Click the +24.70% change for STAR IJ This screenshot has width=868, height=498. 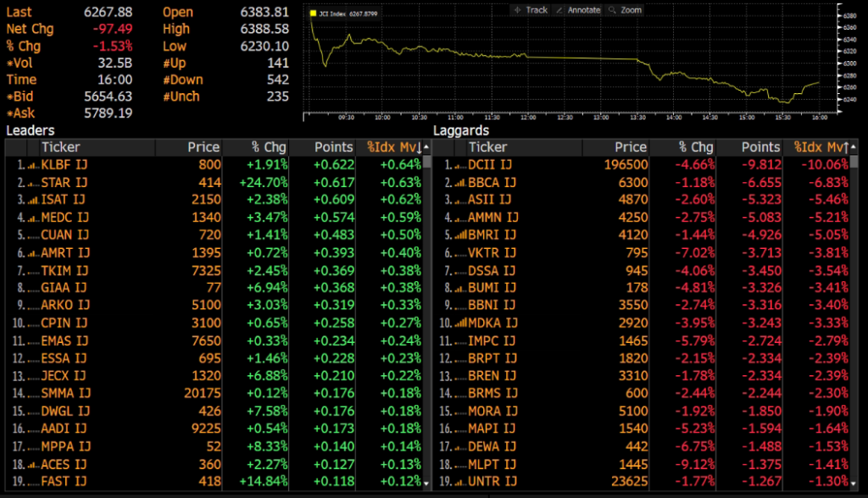[x=264, y=183]
